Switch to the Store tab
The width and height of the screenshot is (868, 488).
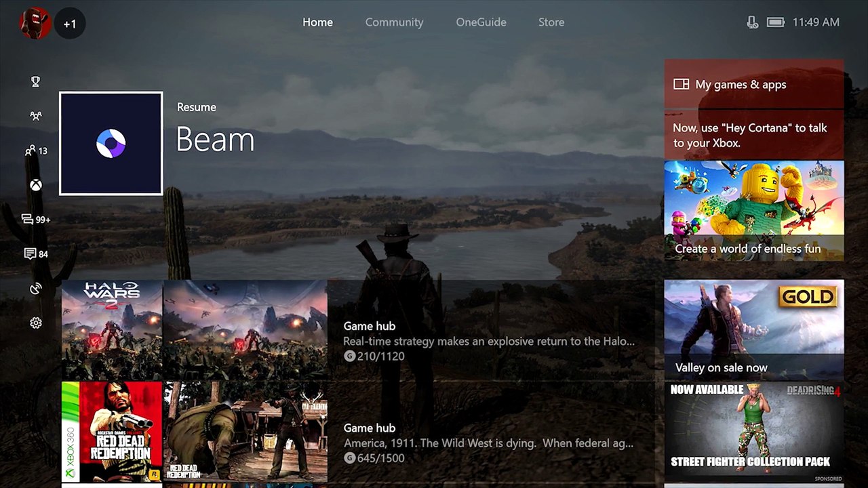(x=551, y=22)
